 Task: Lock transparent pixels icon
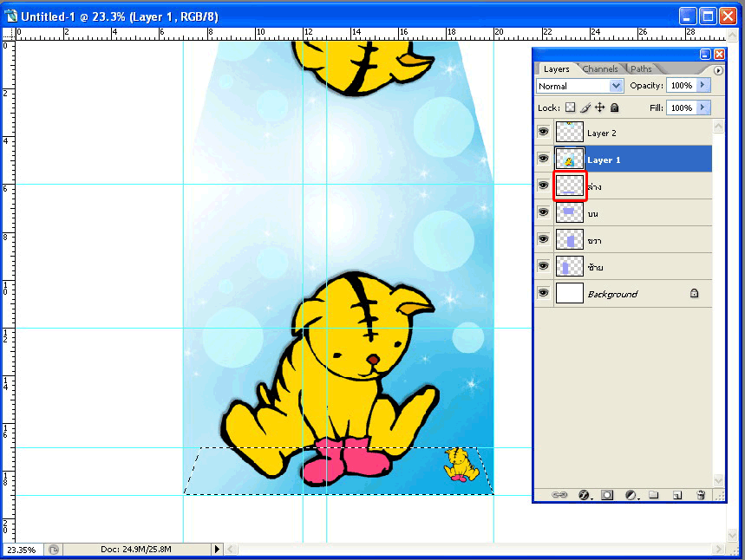pyautogui.click(x=570, y=107)
